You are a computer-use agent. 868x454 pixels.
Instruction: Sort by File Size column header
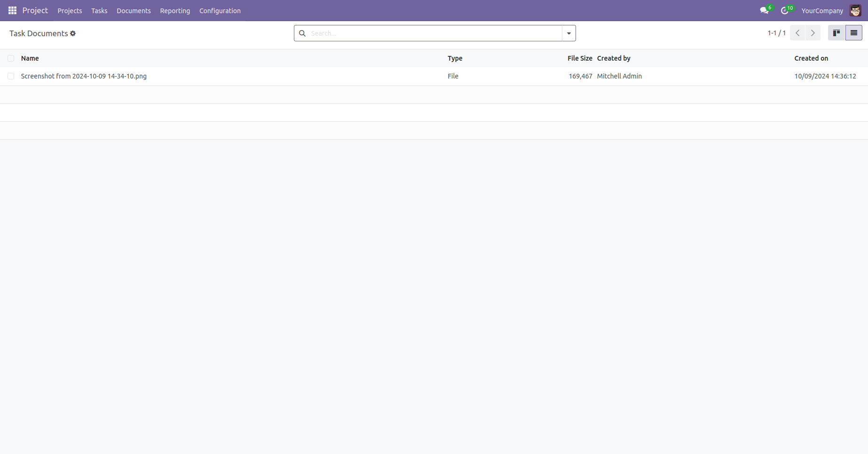[580, 58]
